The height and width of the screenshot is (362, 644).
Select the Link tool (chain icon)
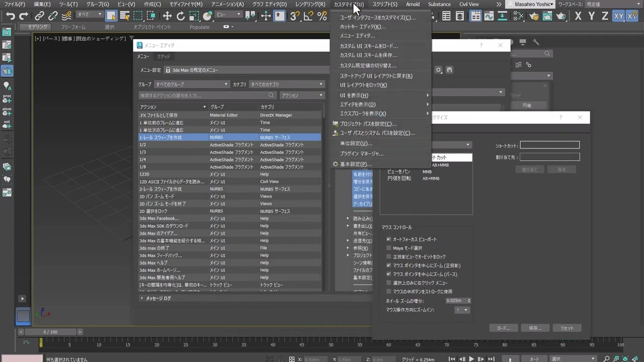click(x=39, y=16)
